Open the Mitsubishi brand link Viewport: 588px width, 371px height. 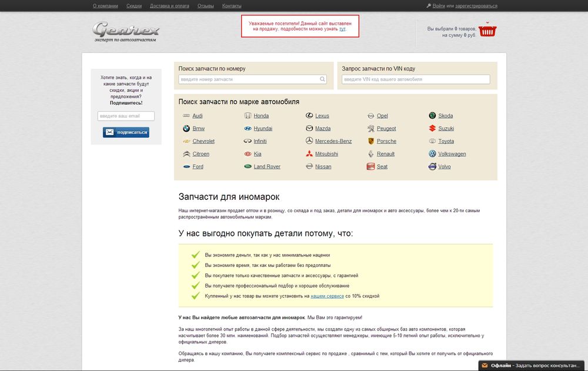pyautogui.click(x=326, y=154)
